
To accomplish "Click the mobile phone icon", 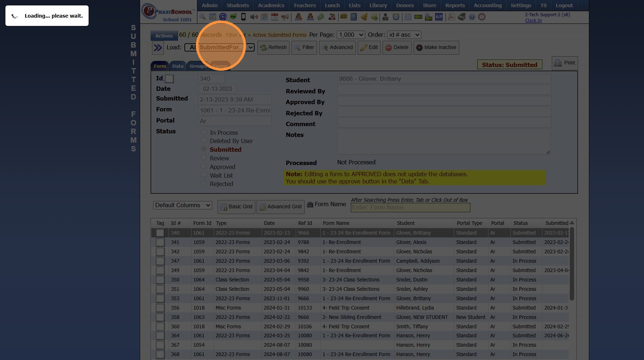I will 243,17.
